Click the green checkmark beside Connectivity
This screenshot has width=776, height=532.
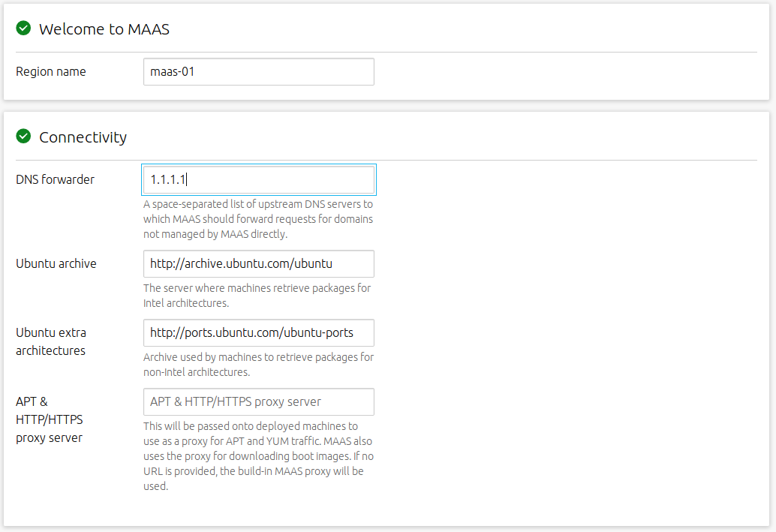point(23,137)
